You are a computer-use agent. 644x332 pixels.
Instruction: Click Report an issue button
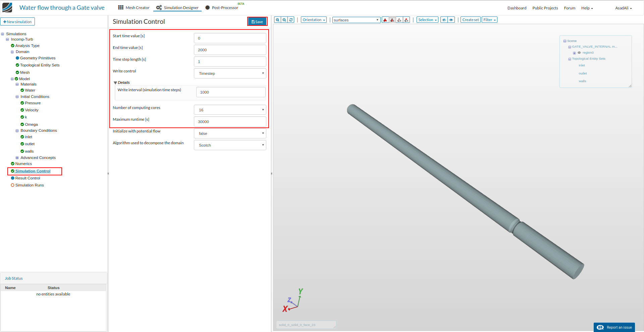coord(614,327)
